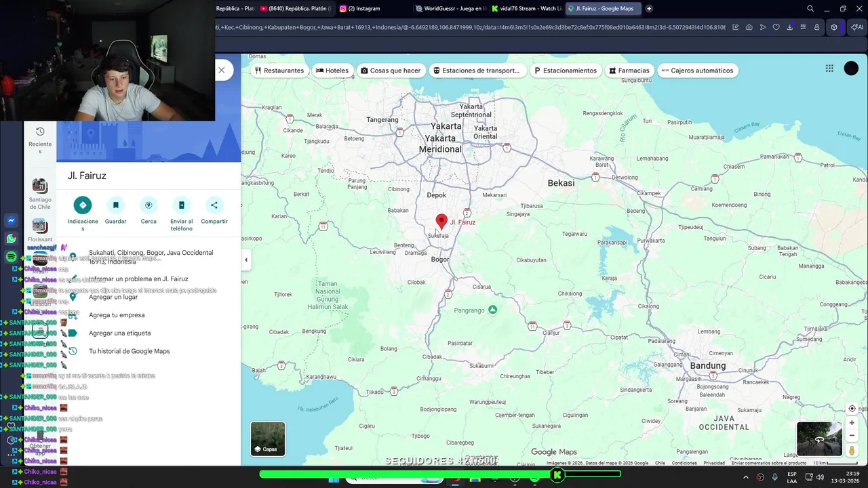Open Messenger in browser sidebar
The width and height of the screenshot is (868, 488).
[12, 220]
